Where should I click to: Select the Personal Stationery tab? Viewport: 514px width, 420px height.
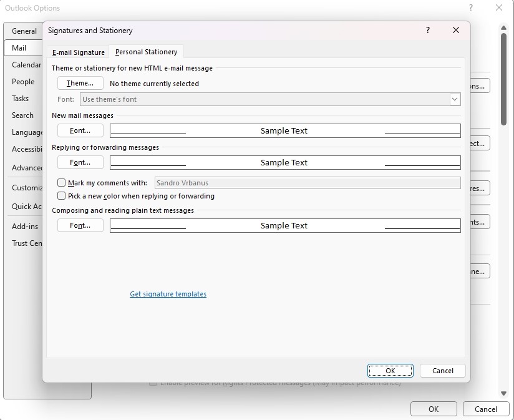click(x=146, y=52)
